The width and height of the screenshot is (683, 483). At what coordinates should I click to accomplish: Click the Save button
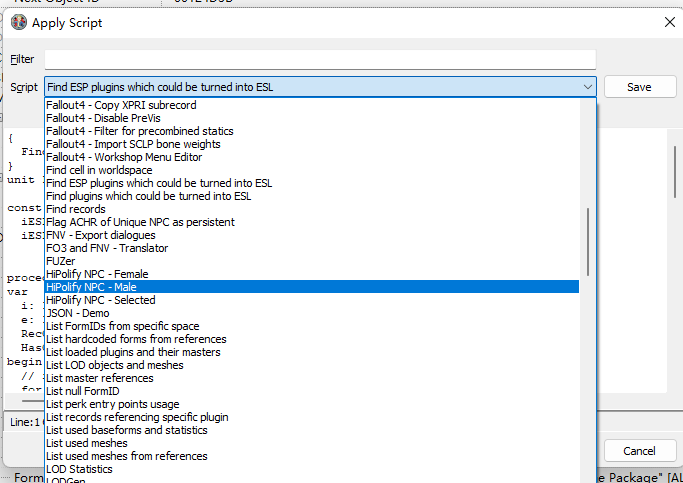639,87
